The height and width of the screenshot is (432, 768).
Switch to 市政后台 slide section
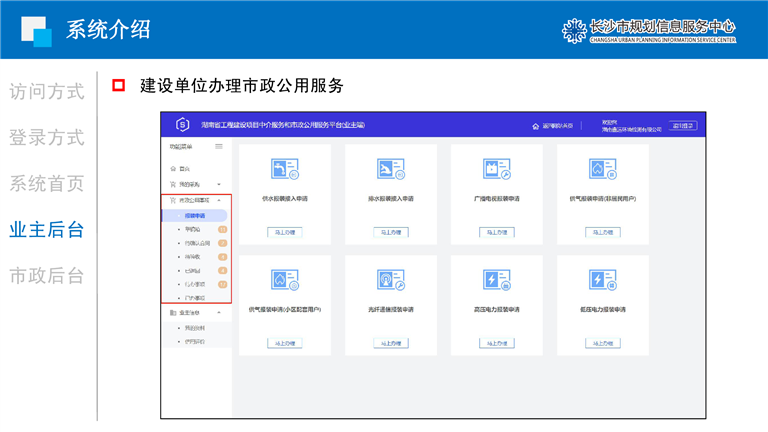(46, 275)
